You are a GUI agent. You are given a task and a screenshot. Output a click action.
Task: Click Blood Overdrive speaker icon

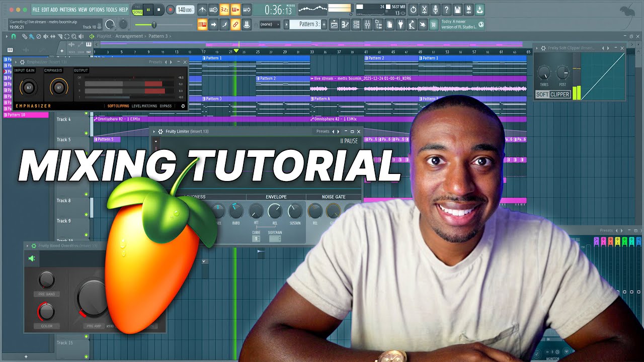coord(32,258)
